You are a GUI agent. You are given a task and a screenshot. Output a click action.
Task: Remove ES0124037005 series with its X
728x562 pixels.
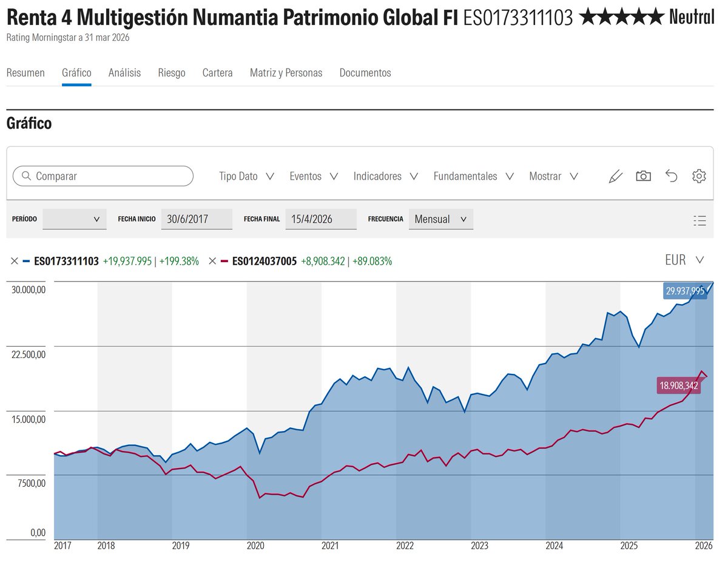(x=212, y=262)
